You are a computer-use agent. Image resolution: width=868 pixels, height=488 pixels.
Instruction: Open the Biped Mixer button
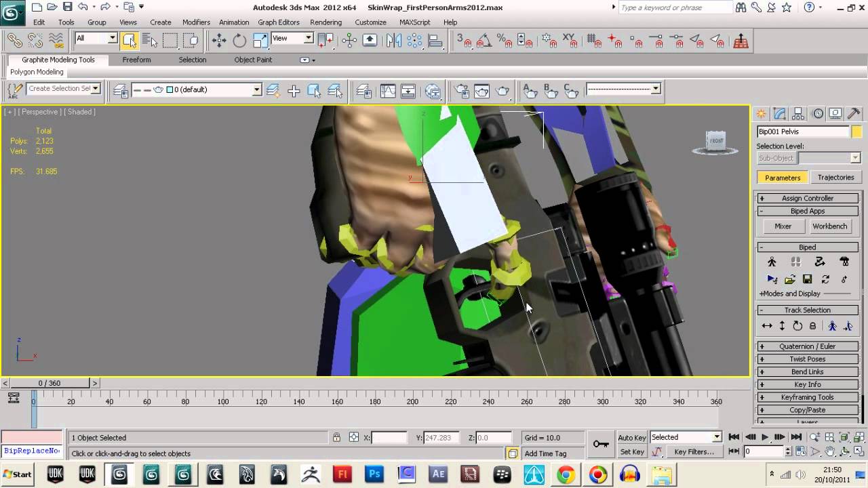tap(783, 226)
